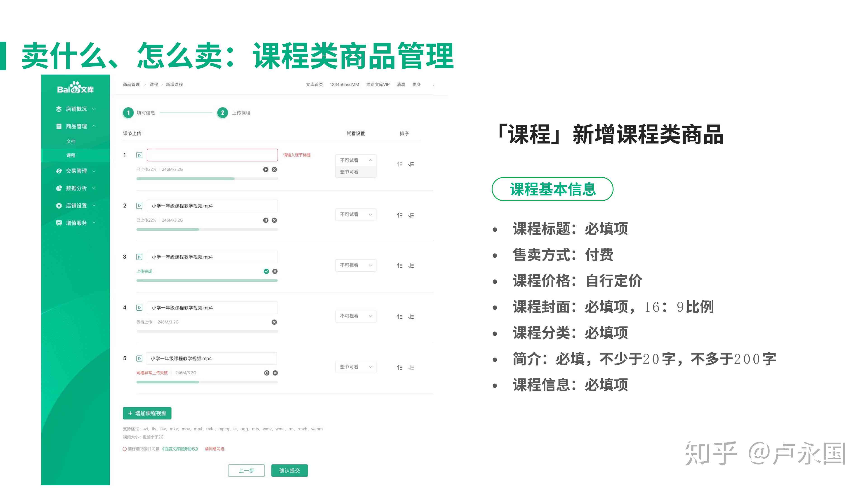This screenshot has width=868, height=488.
Task: Resume upload of lesson 1
Action: pos(266,169)
